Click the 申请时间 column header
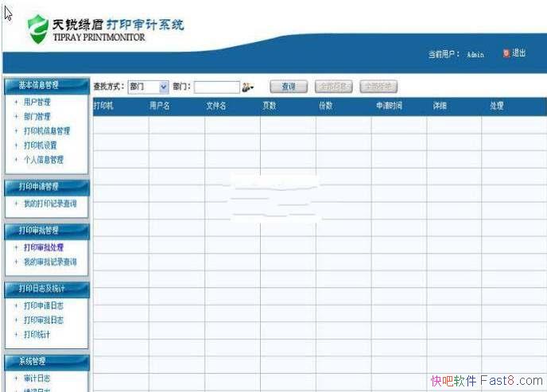This screenshot has width=547, height=392. point(389,106)
